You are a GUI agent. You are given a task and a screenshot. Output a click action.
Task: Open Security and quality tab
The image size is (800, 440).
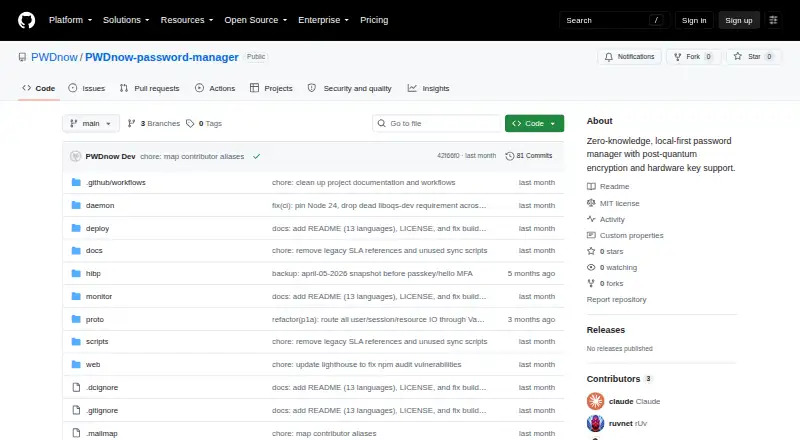349,88
